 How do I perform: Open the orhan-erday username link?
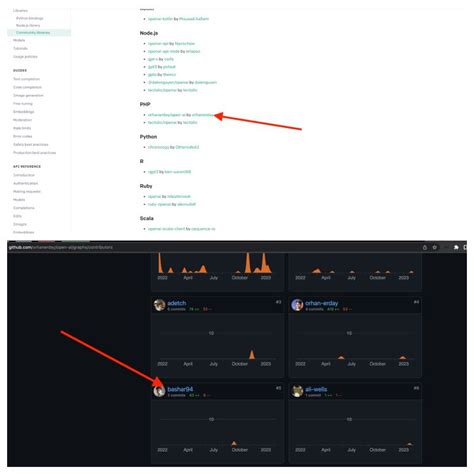coord(321,303)
